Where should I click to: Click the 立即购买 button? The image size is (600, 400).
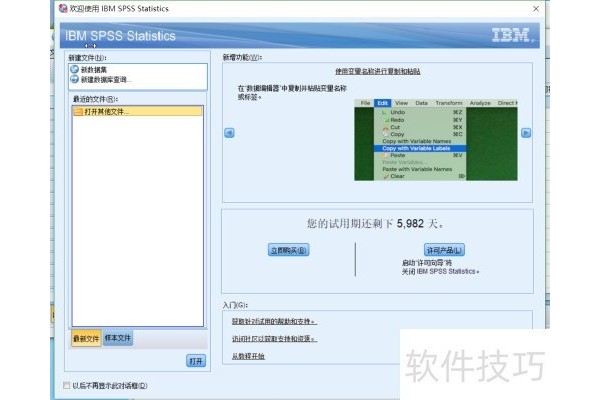click(289, 250)
